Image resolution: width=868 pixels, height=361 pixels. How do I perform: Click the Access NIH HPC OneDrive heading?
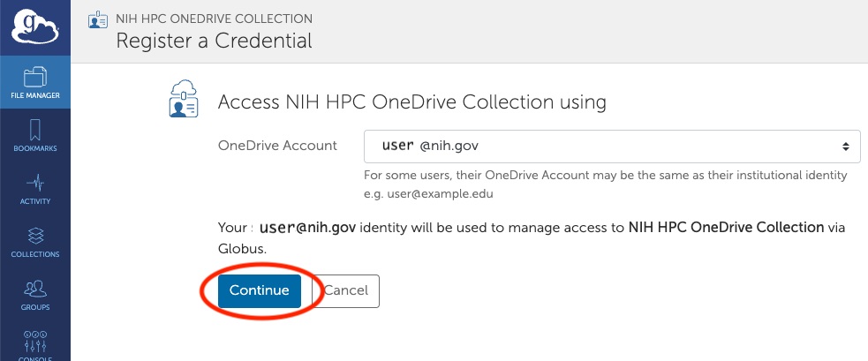[x=411, y=102]
